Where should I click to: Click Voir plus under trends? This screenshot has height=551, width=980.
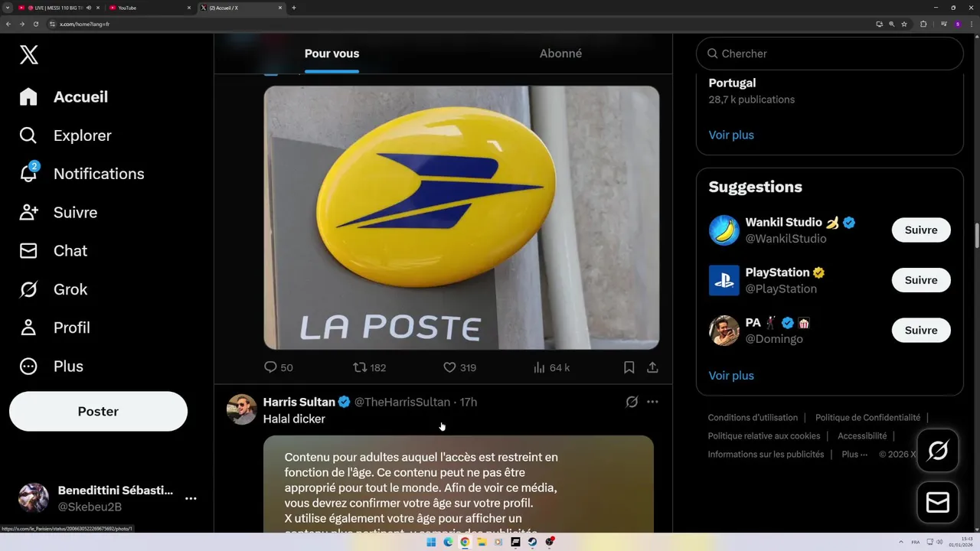click(731, 135)
